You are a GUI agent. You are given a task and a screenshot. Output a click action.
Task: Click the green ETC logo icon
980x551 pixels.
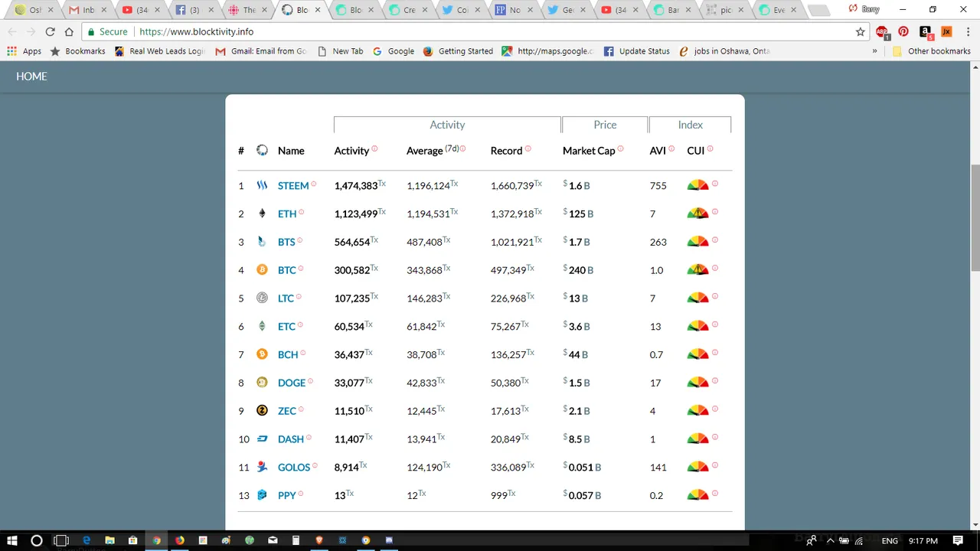point(262,326)
